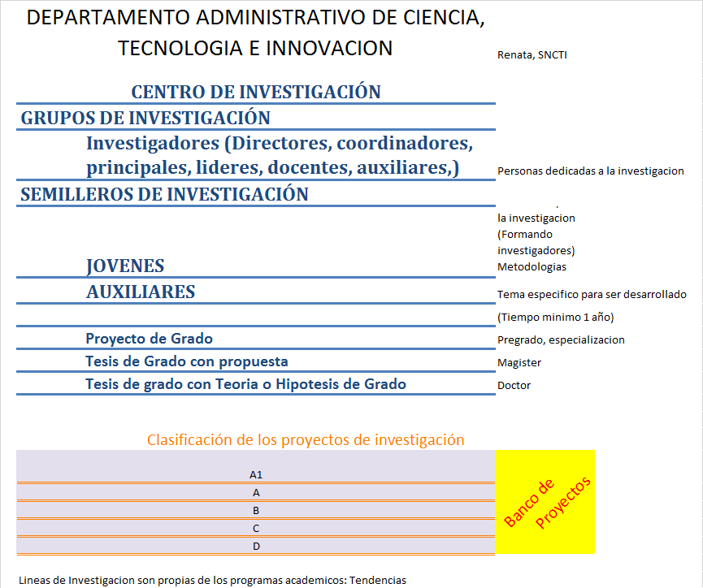Click the Metodologias text
The image size is (703, 588).
pos(532,267)
